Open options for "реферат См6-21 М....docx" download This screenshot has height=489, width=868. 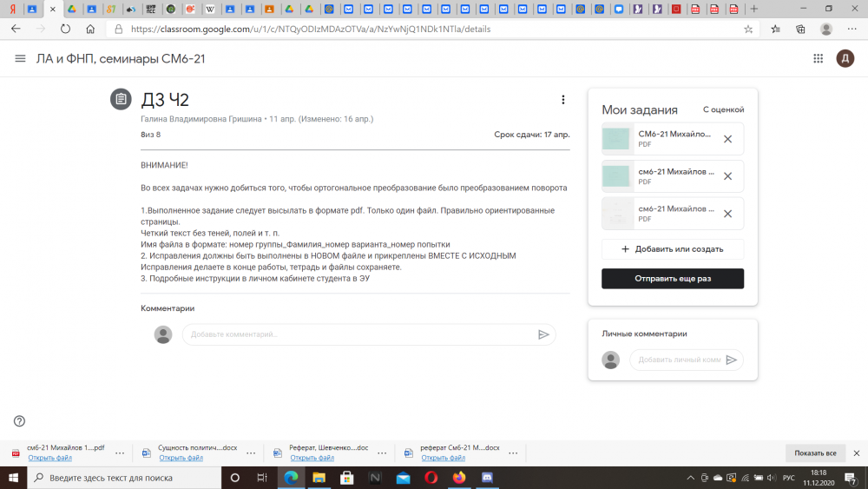tap(513, 453)
